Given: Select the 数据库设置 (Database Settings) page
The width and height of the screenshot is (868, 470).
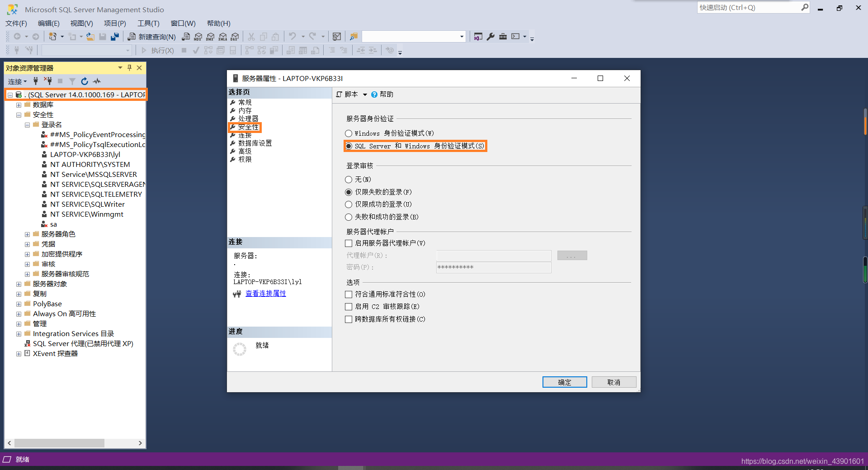Looking at the screenshot, I should (255, 143).
